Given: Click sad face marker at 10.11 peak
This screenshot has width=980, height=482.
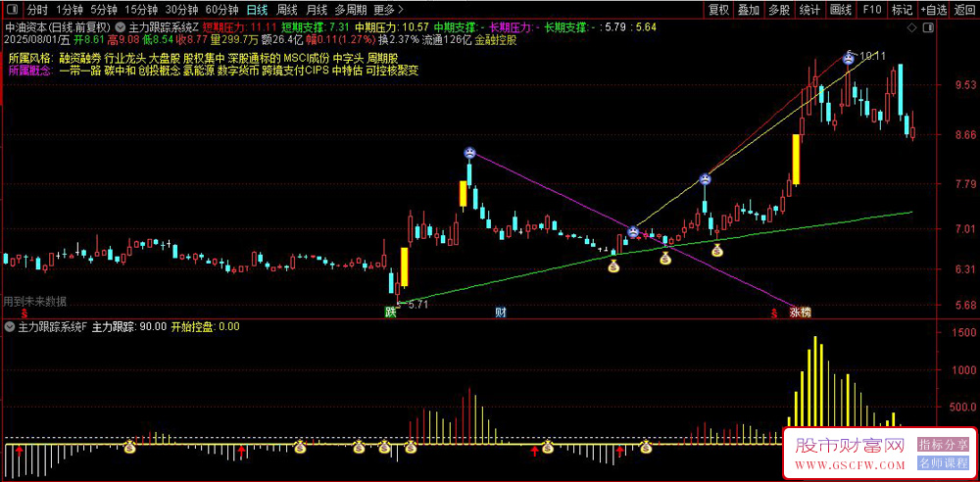Looking at the screenshot, I should pos(848,60).
